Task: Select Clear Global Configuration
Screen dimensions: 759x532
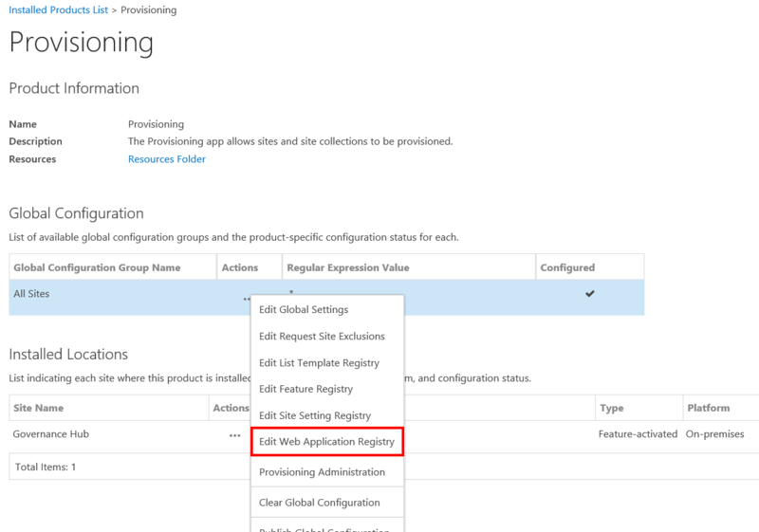Action: point(319,503)
